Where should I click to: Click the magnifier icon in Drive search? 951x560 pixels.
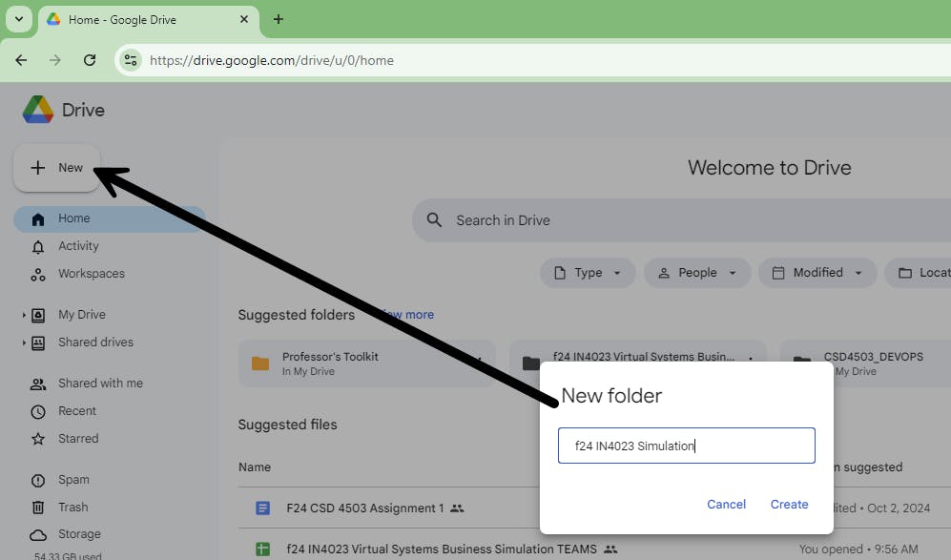pos(434,219)
